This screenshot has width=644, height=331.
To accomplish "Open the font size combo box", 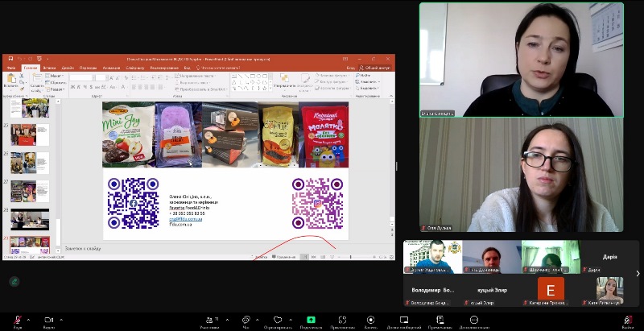I will point(101,77).
